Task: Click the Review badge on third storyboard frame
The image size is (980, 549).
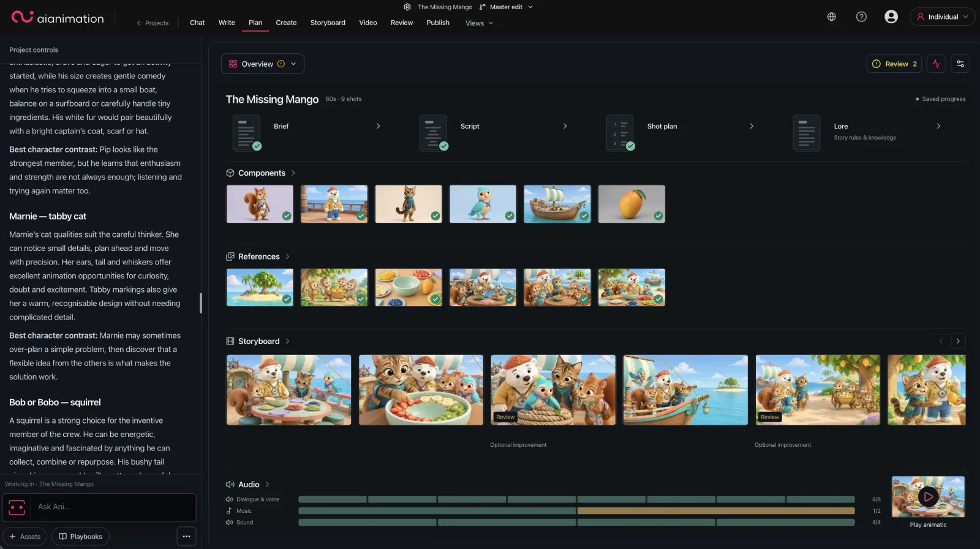Action: tap(505, 417)
